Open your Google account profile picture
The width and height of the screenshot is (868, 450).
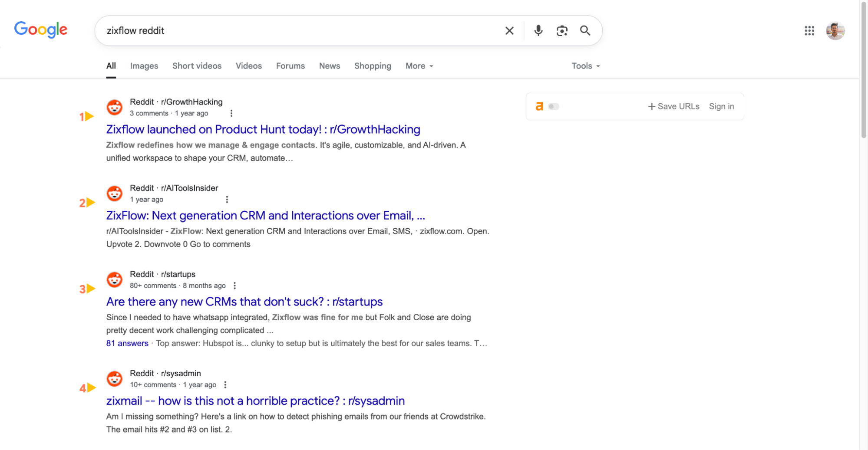[835, 30]
